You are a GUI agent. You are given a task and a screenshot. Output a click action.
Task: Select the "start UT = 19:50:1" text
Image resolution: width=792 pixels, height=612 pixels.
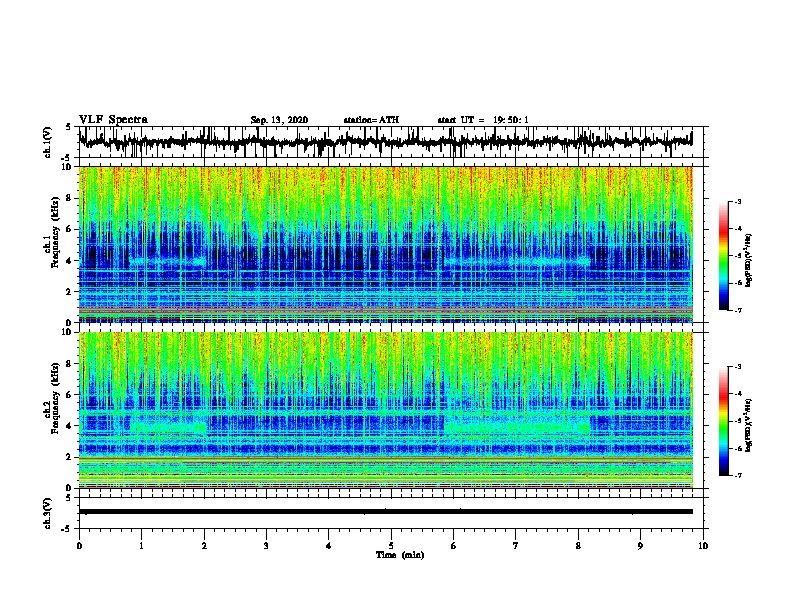[483, 120]
